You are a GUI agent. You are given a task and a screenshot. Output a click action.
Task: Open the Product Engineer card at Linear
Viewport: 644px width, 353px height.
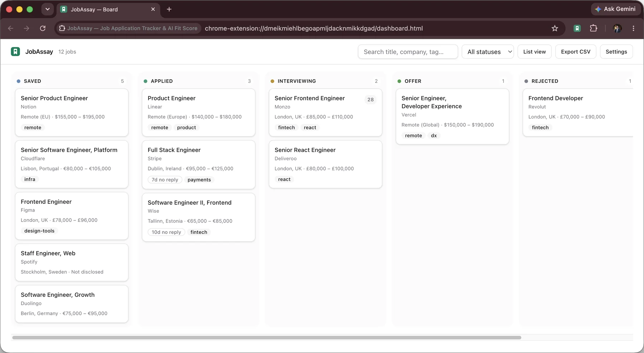click(199, 113)
